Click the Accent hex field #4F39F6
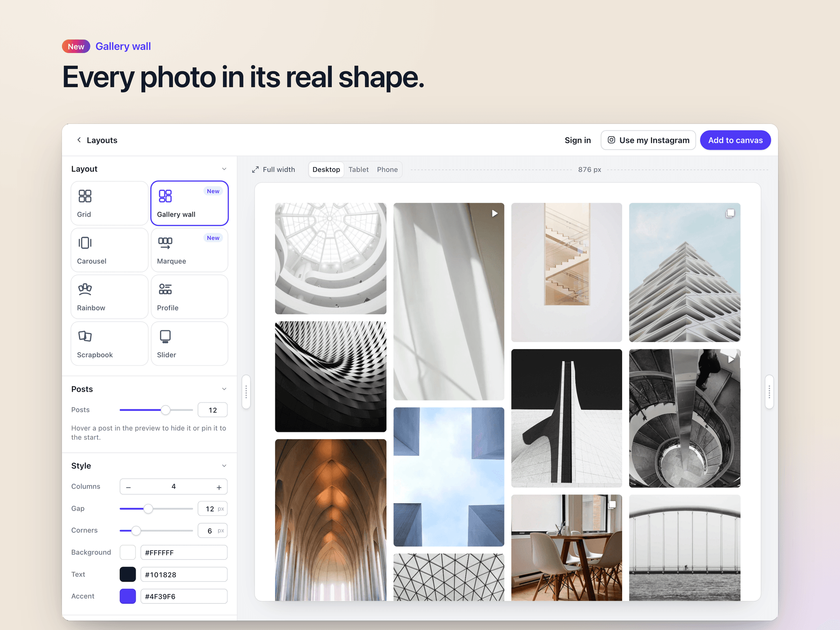This screenshot has width=840, height=630. pyautogui.click(x=184, y=596)
